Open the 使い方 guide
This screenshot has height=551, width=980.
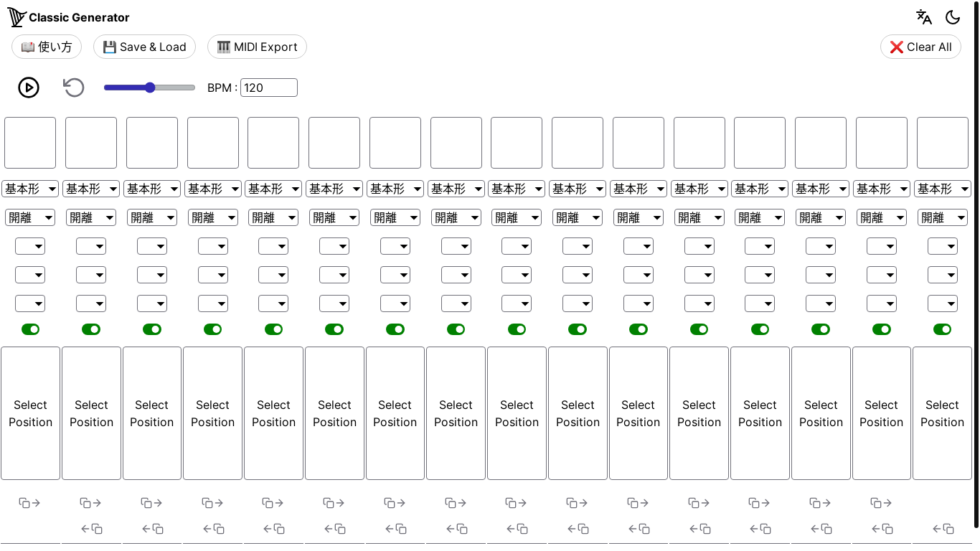click(x=47, y=47)
